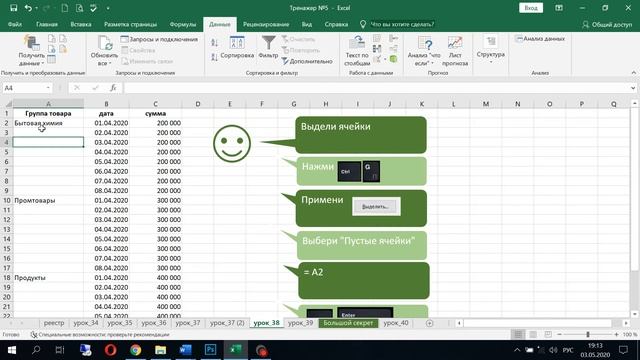
Task: Open ribbon display options icon
Action: click(559, 8)
